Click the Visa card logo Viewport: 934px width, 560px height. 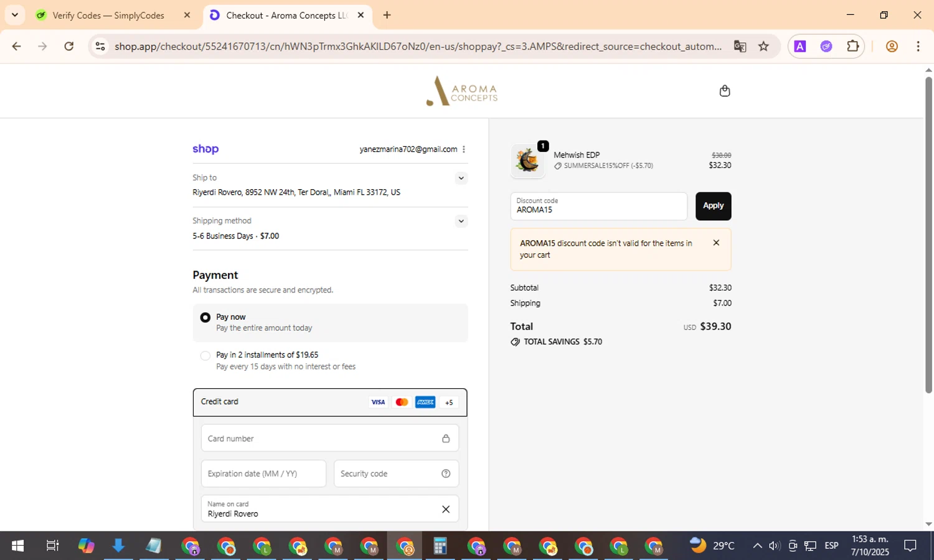(x=378, y=402)
